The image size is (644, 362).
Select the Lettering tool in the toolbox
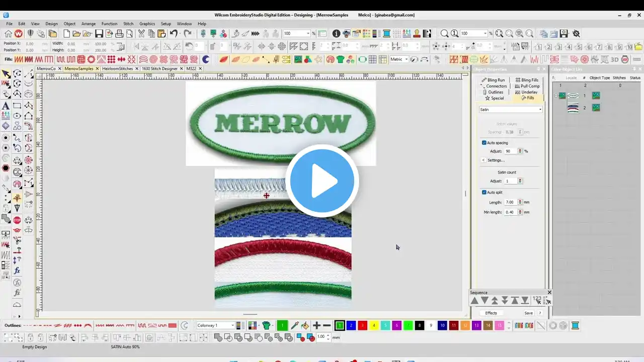[x=6, y=106]
